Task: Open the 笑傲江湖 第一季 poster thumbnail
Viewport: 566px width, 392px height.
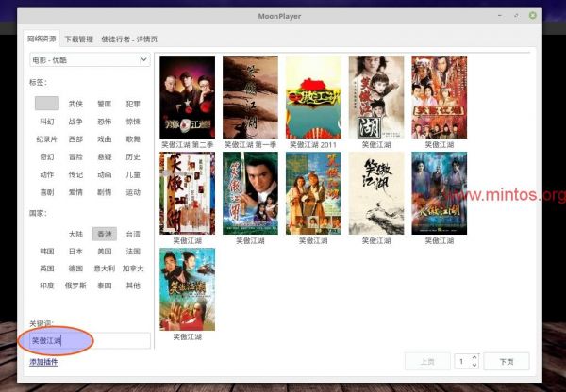Action: click(250, 97)
